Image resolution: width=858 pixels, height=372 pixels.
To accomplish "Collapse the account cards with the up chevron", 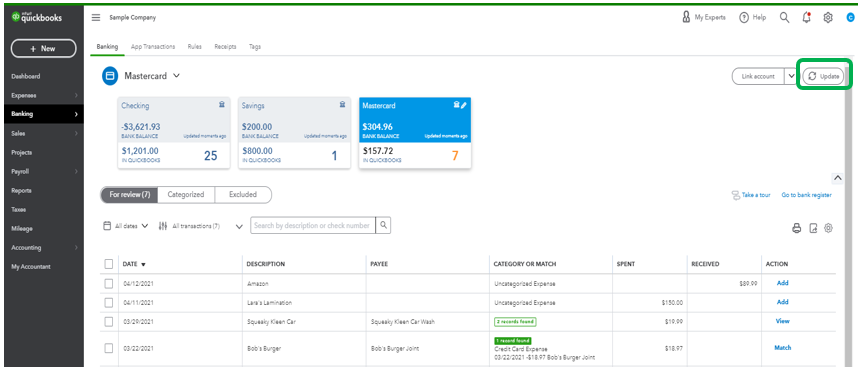I will click(837, 178).
